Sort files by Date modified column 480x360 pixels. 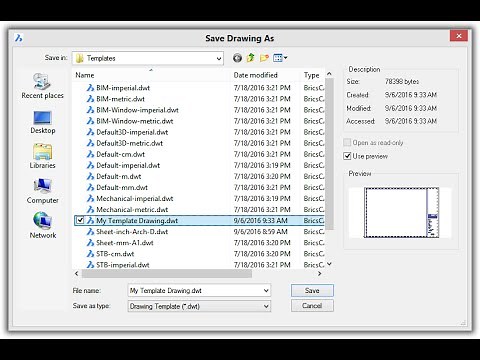coord(256,75)
